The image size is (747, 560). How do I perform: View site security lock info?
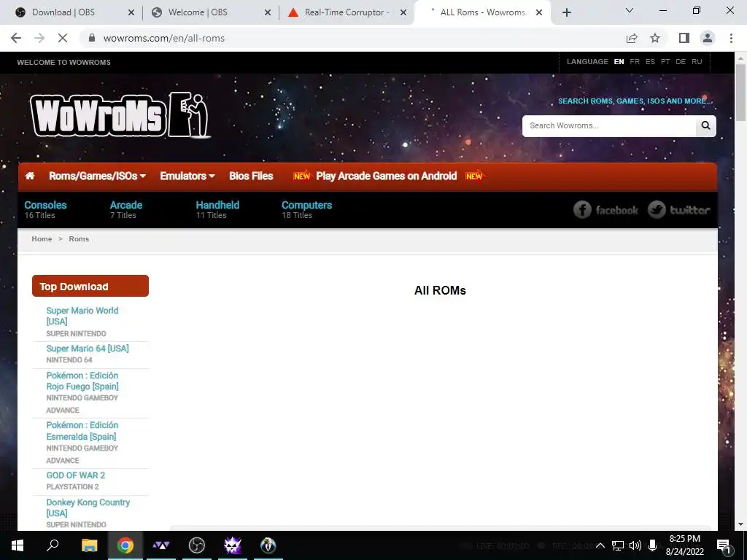92,38
